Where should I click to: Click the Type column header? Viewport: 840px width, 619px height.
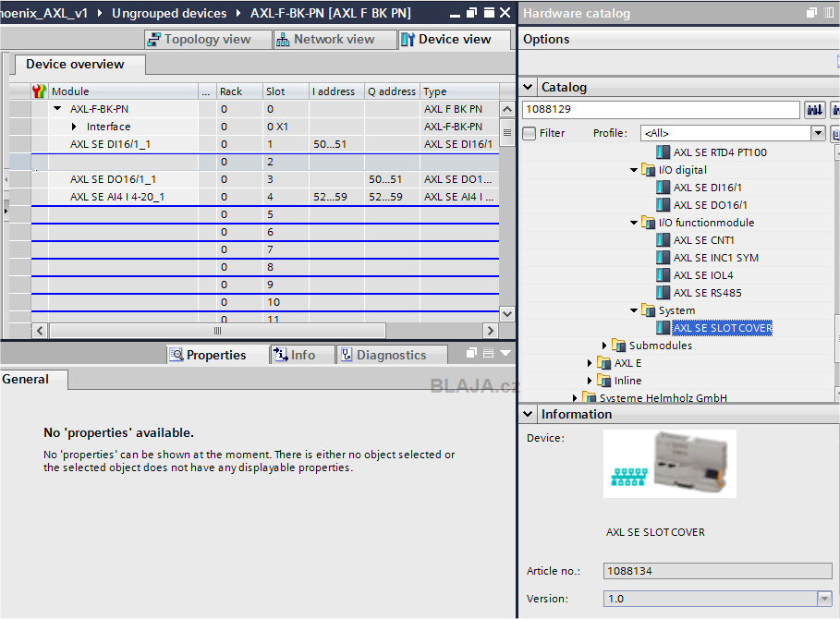pos(459,91)
